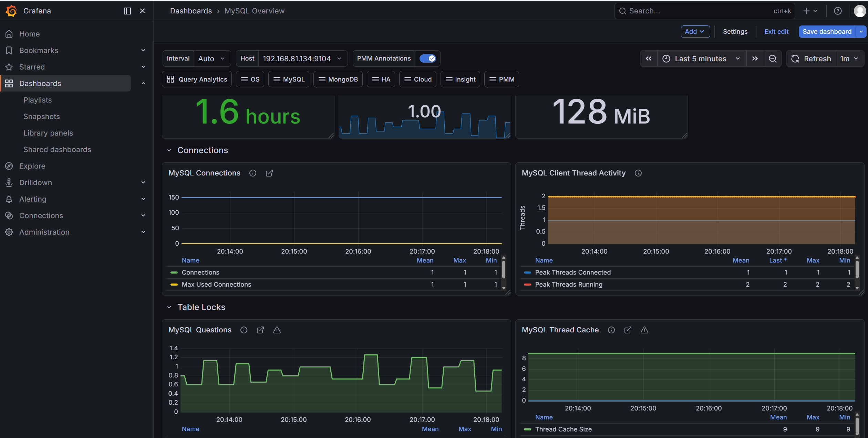Image resolution: width=868 pixels, height=438 pixels.
Task: Open Playlists under Dashboards
Action: tap(38, 100)
